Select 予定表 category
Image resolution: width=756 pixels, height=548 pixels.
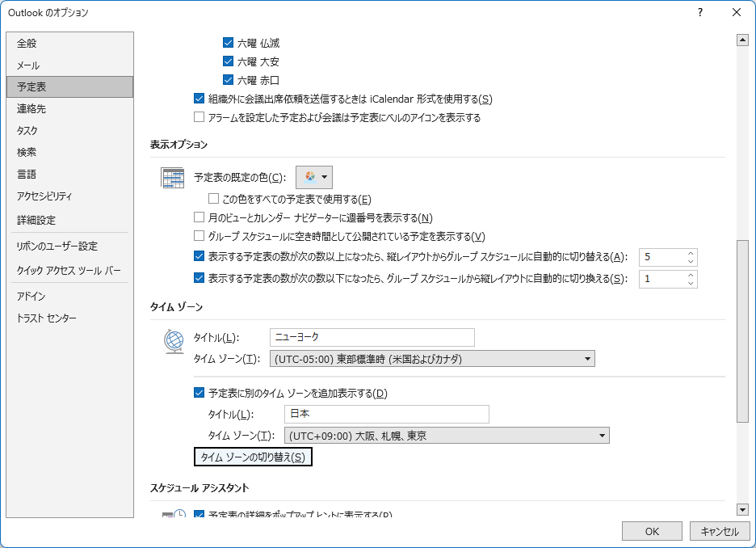70,86
